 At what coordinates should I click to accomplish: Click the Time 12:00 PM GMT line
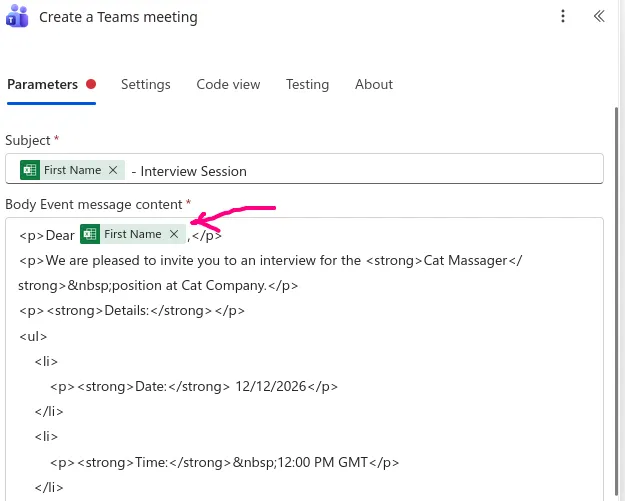pos(224,462)
